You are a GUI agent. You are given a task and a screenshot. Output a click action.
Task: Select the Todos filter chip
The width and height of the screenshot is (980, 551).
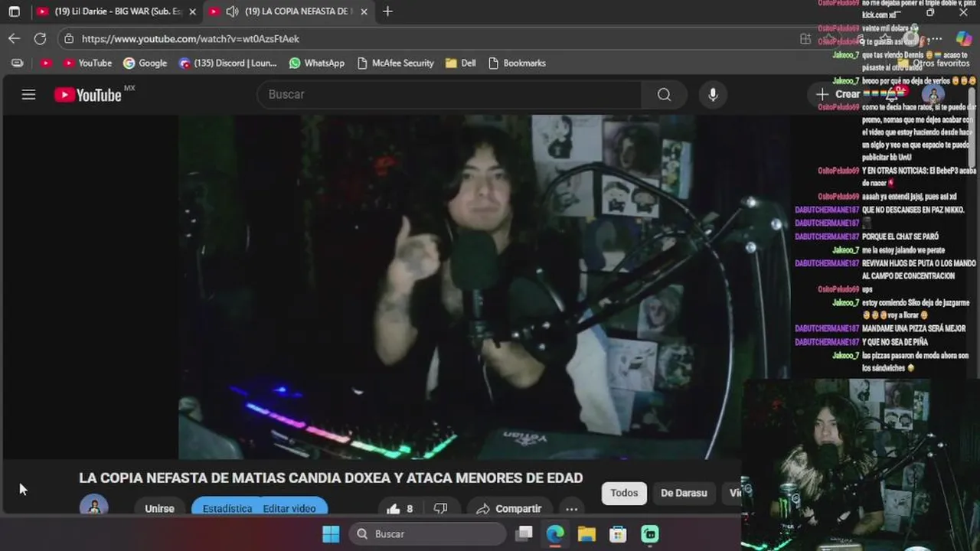(624, 493)
